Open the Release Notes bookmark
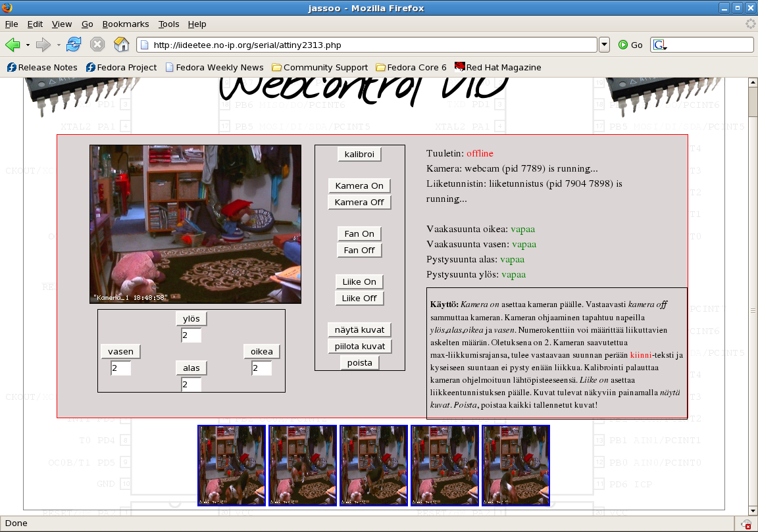Image resolution: width=758 pixels, height=532 pixels. pyautogui.click(x=42, y=67)
